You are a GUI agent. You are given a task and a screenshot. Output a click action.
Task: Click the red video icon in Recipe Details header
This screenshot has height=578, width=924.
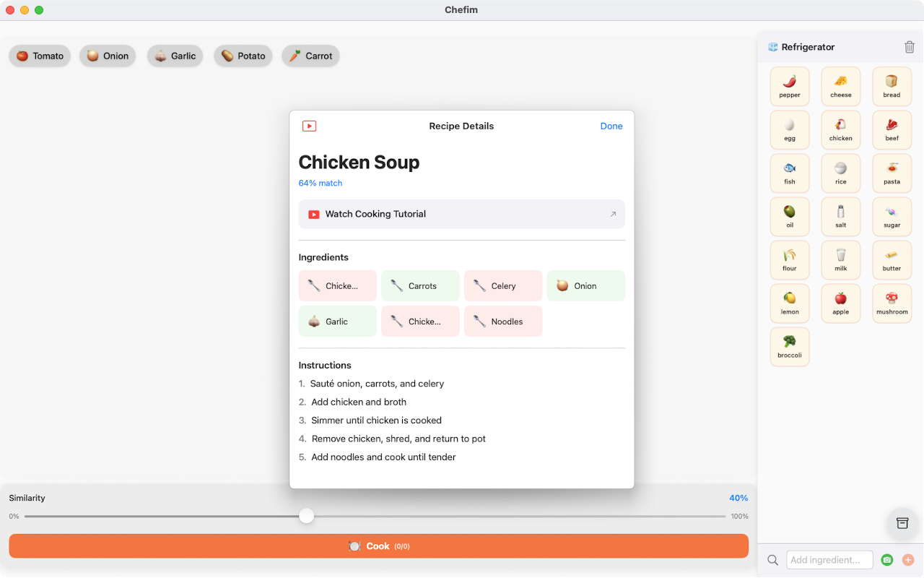pos(309,126)
